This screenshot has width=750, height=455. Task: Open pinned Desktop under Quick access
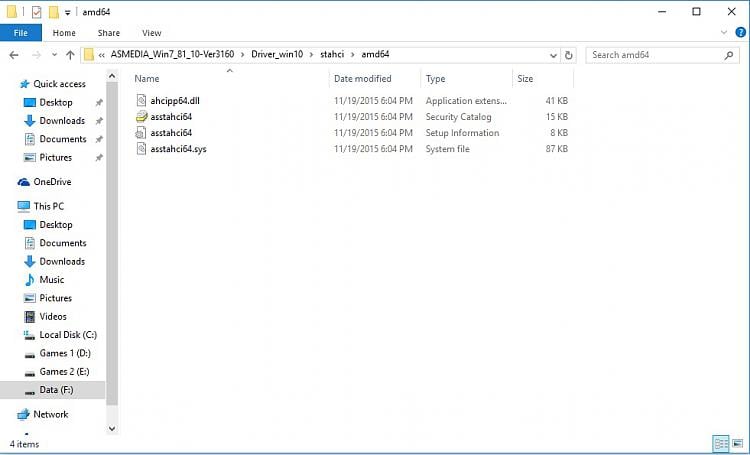point(55,102)
